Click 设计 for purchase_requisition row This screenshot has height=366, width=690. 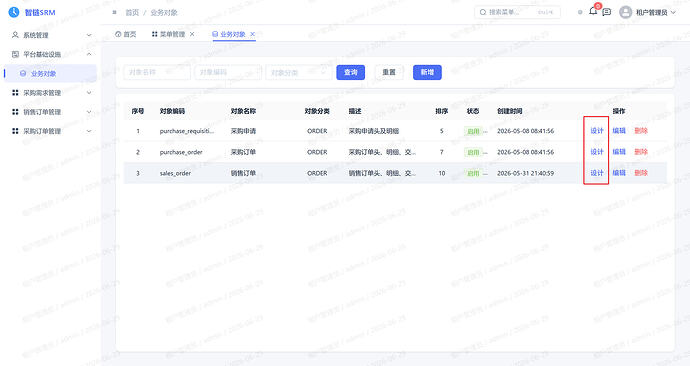pos(597,131)
